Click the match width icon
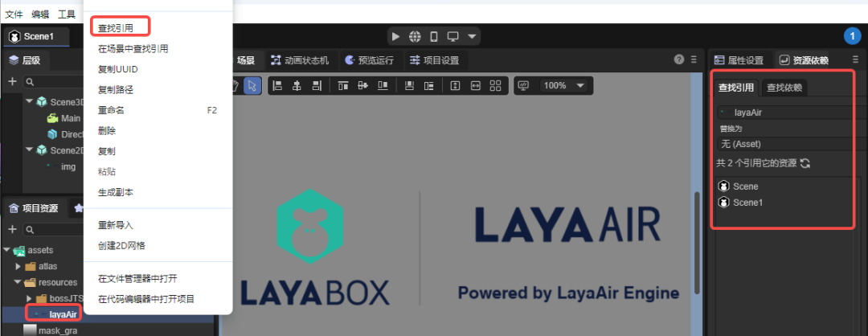This screenshot has width=868, height=336. point(475,86)
